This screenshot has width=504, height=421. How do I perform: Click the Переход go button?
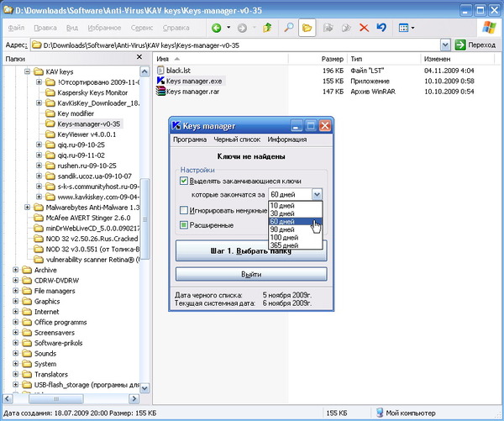[475, 45]
